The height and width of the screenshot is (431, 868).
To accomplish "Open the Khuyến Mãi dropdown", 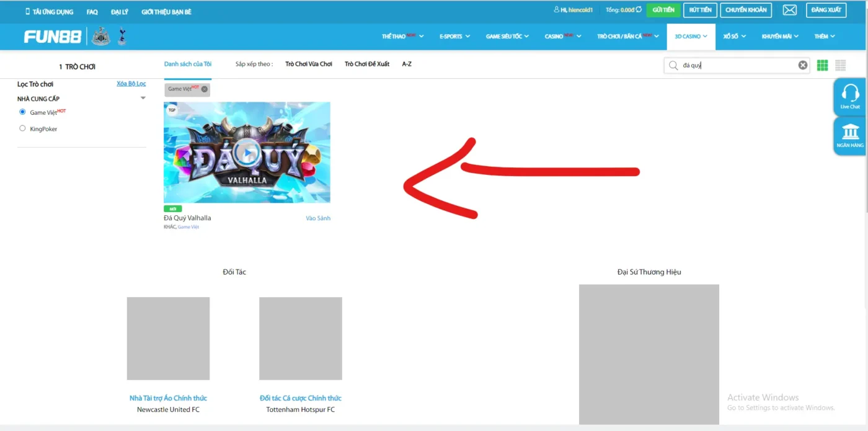I will click(x=780, y=37).
